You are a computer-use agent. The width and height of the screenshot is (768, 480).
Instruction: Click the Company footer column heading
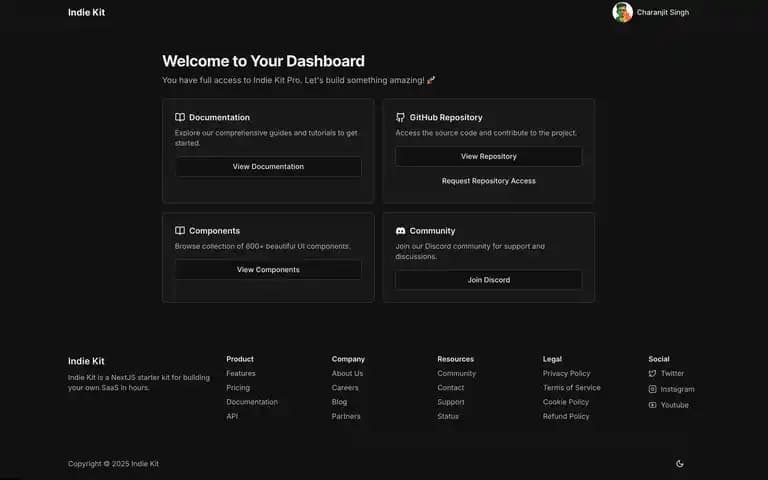tap(348, 359)
